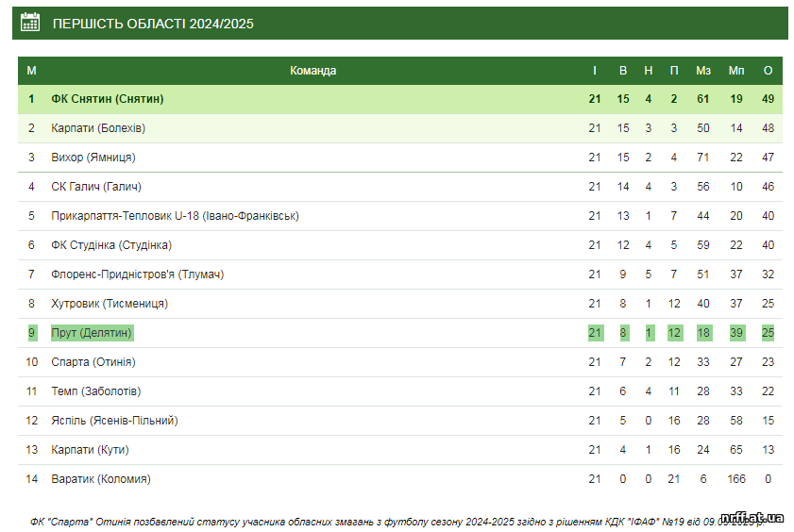The height and width of the screenshot is (532, 794).
Task: Click ФК Студінка (Студінка) team name
Action: coord(111,245)
